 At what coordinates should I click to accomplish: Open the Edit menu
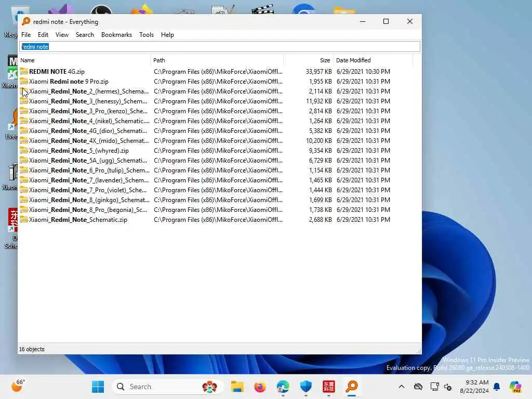pyautogui.click(x=43, y=35)
